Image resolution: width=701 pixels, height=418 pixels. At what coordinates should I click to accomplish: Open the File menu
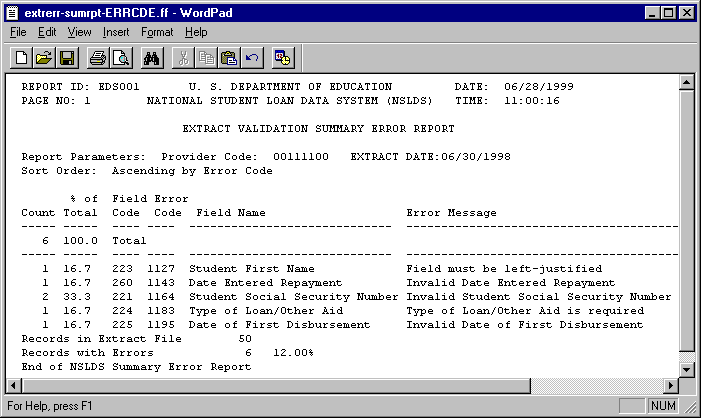coord(18,32)
